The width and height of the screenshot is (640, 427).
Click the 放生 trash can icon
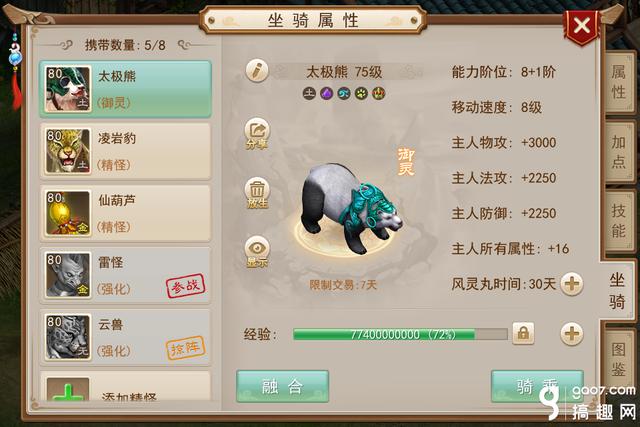pyautogui.click(x=257, y=193)
